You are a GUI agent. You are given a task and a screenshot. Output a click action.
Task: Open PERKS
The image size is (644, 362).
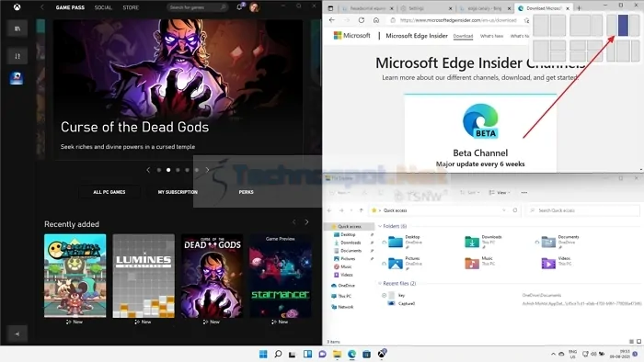(247, 192)
